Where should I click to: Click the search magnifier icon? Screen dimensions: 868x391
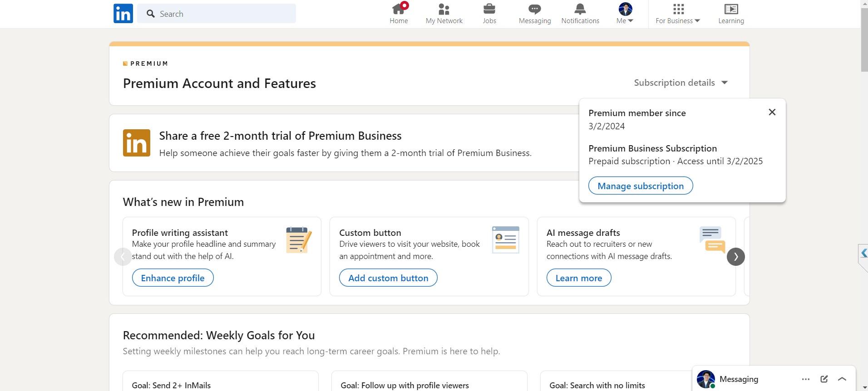[151, 14]
